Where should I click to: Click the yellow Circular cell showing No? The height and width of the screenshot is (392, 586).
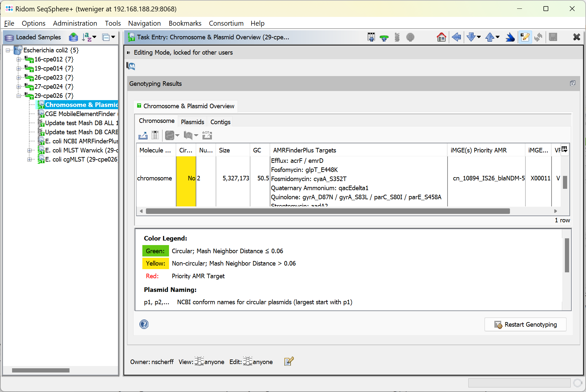(x=186, y=178)
